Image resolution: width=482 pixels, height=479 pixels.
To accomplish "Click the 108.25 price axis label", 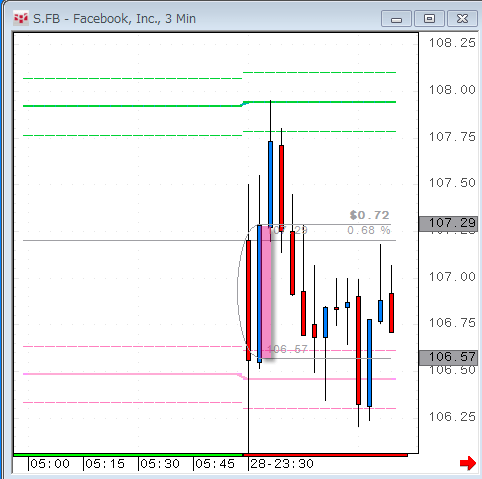I will (452, 43).
